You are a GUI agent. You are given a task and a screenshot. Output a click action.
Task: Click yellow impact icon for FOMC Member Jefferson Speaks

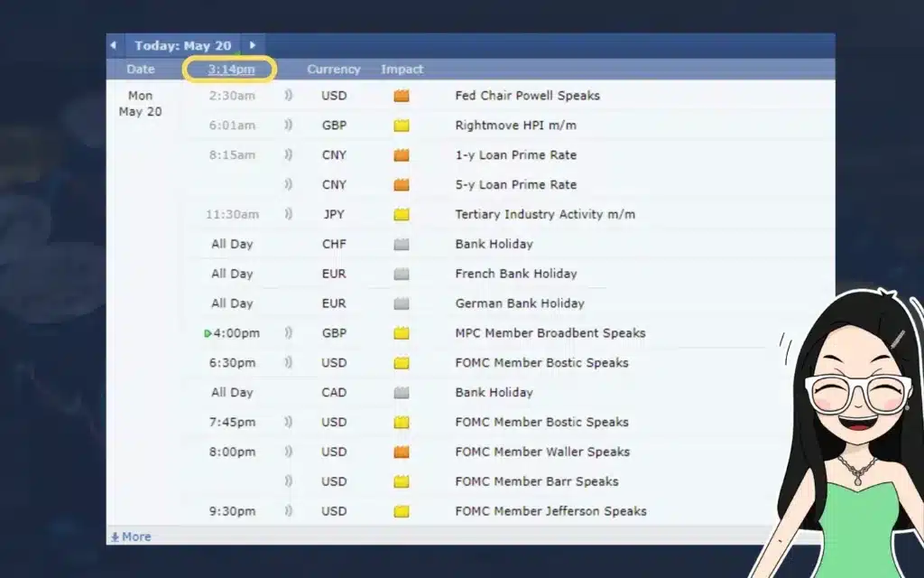pos(402,511)
